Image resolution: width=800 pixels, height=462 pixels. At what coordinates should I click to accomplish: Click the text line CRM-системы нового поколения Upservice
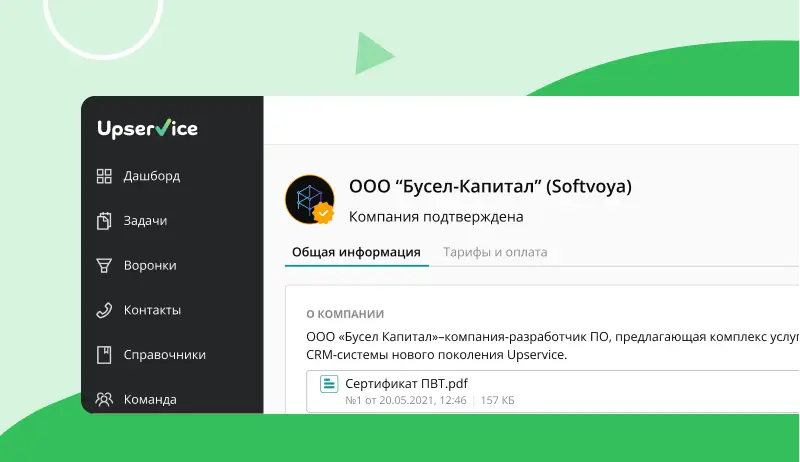tap(437, 355)
